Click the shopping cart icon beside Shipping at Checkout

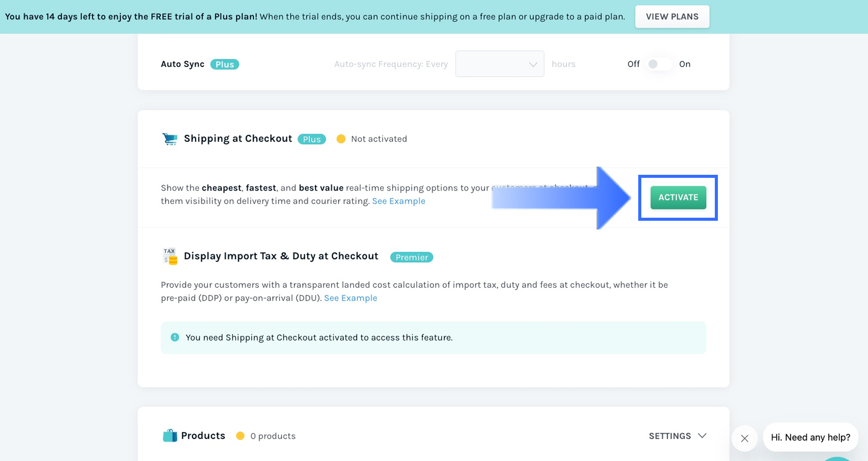point(170,139)
